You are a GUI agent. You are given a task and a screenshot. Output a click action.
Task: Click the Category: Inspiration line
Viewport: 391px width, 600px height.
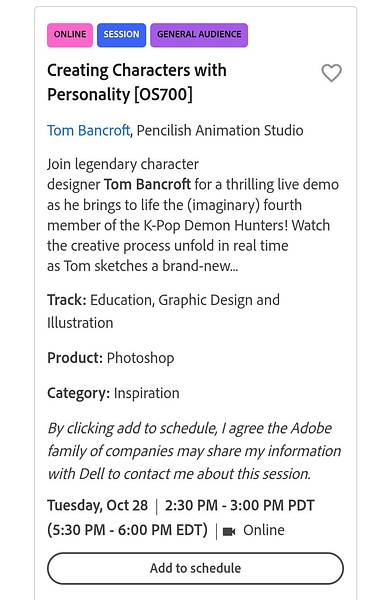[113, 393]
